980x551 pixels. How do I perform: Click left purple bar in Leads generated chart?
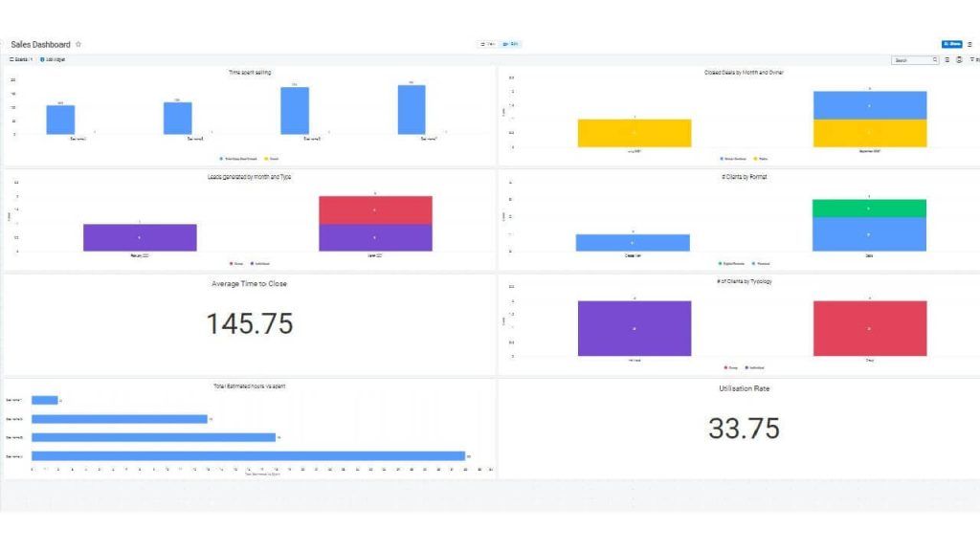pos(140,238)
